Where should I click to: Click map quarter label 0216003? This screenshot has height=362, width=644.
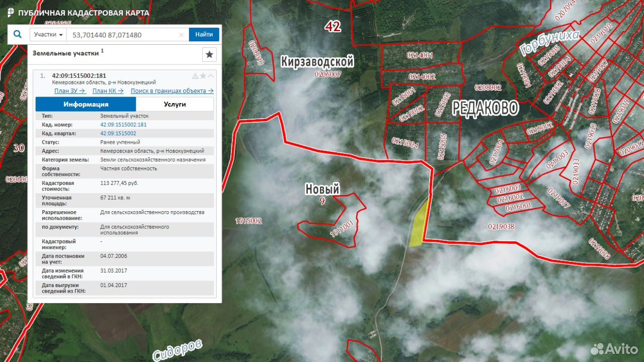pyautogui.click(x=508, y=189)
